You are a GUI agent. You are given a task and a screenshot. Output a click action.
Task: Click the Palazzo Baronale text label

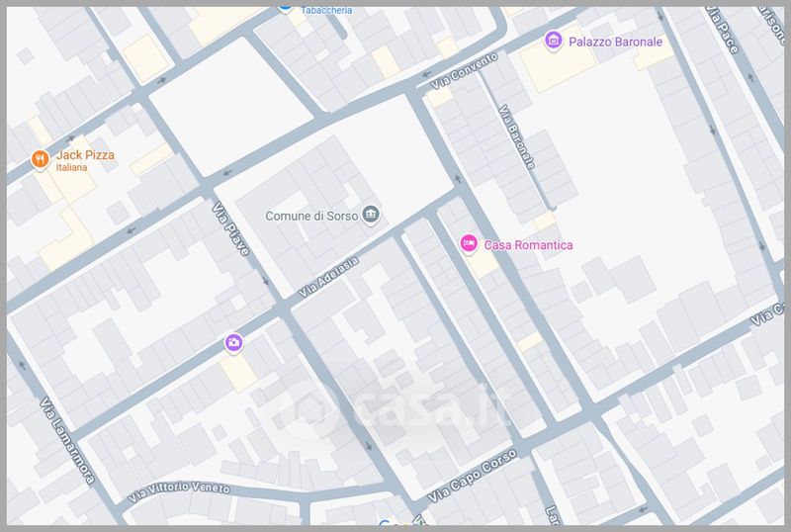(x=616, y=43)
